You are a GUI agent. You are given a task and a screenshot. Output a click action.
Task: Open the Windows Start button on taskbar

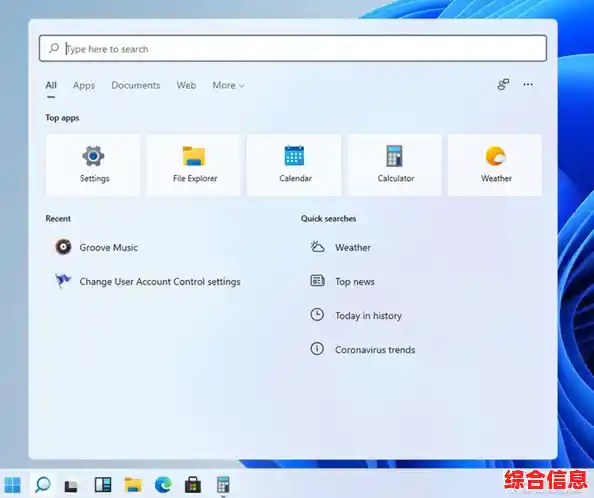coord(13,484)
